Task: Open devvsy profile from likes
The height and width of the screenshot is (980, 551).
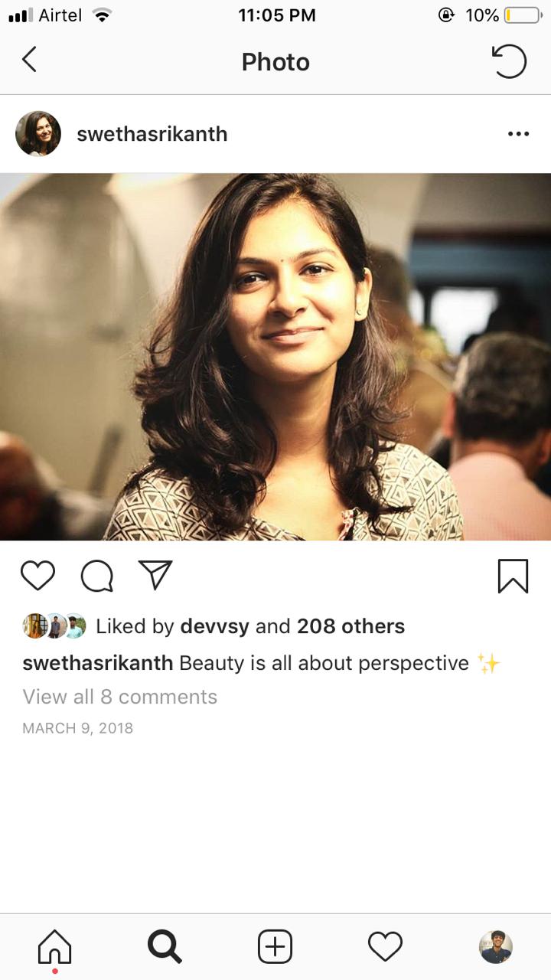Action: click(214, 626)
